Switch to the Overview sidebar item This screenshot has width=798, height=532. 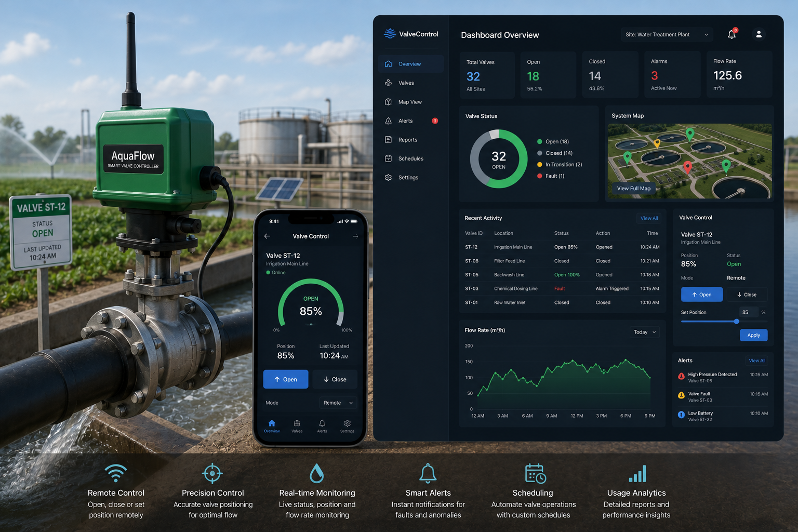411,64
